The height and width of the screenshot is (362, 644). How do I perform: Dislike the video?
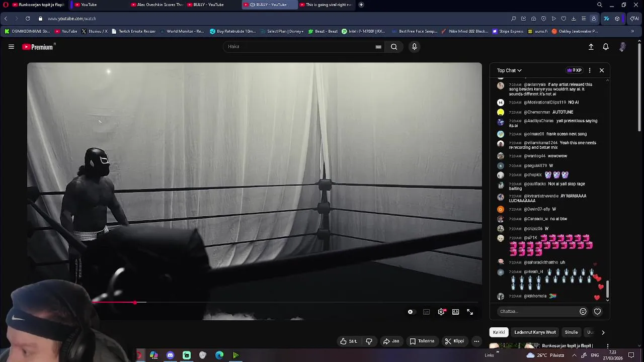pos(369,341)
